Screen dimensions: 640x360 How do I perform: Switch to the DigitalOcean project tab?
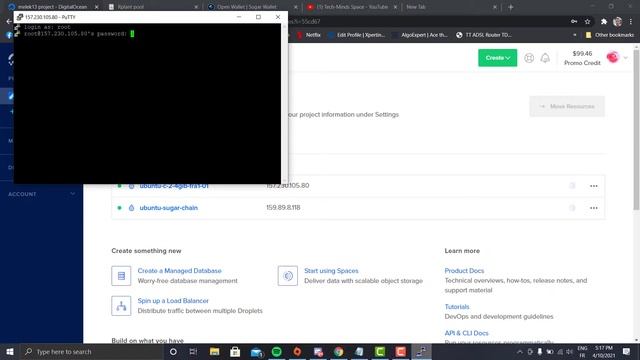click(x=52, y=7)
